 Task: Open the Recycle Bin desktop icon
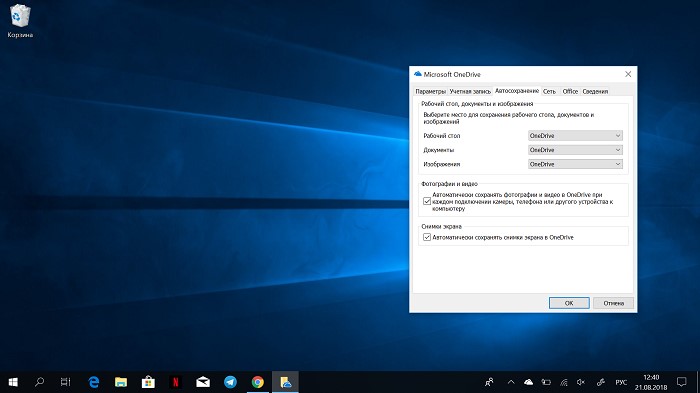[x=20, y=21]
